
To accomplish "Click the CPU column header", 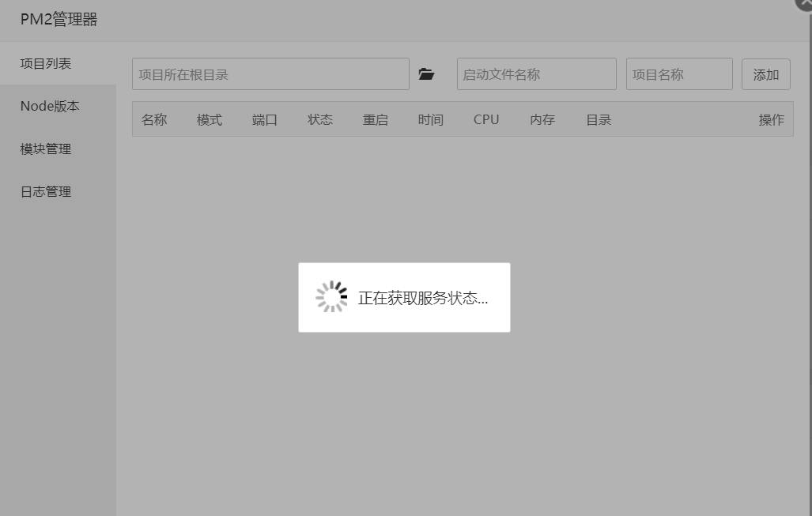I will point(486,119).
